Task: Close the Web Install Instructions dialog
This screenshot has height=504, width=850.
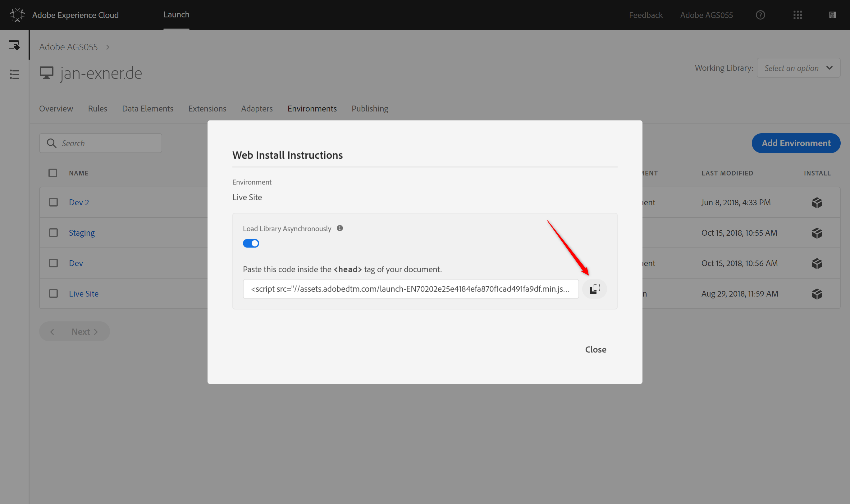Action: point(595,349)
